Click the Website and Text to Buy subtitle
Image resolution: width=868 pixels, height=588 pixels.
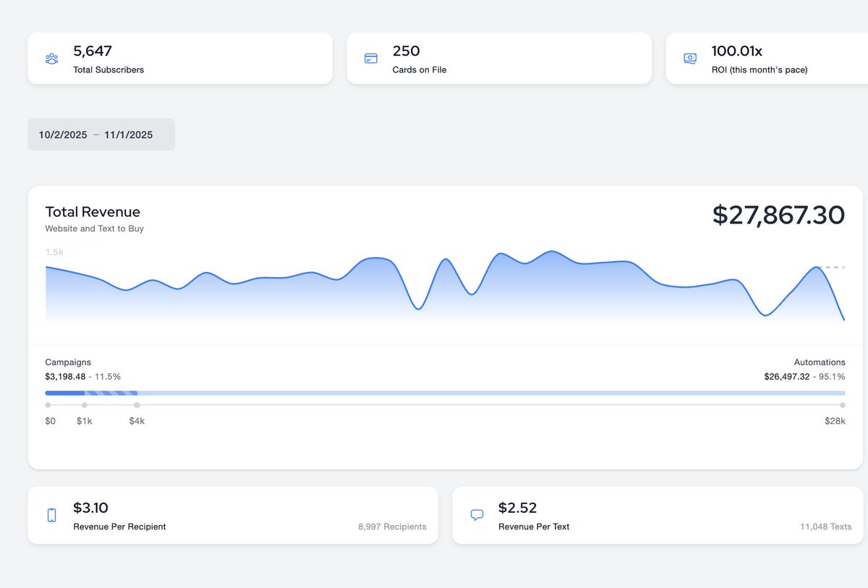(94, 229)
